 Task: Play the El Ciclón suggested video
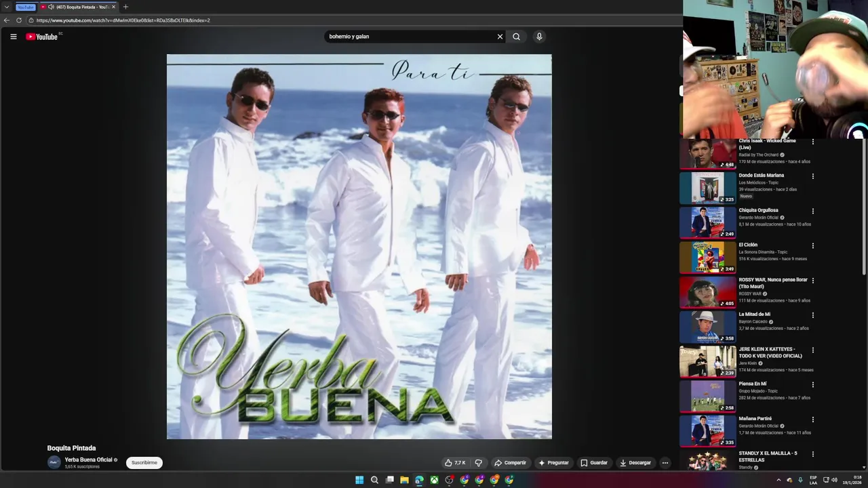click(x=708, y=257)
